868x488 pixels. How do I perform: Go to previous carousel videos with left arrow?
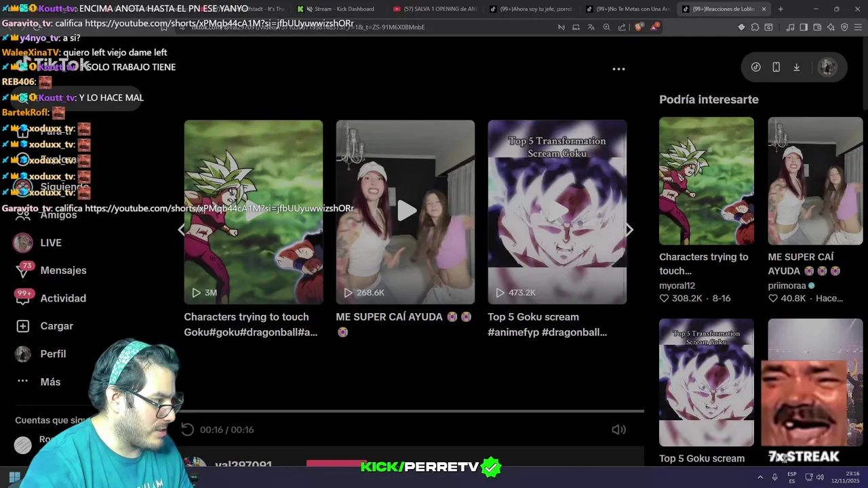click(180, 230)
